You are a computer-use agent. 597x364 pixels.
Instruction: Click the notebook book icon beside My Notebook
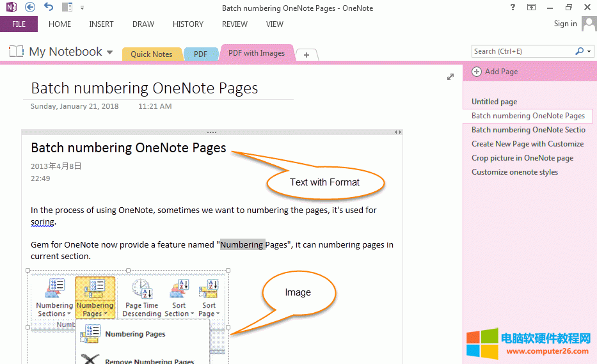(17, 52)
